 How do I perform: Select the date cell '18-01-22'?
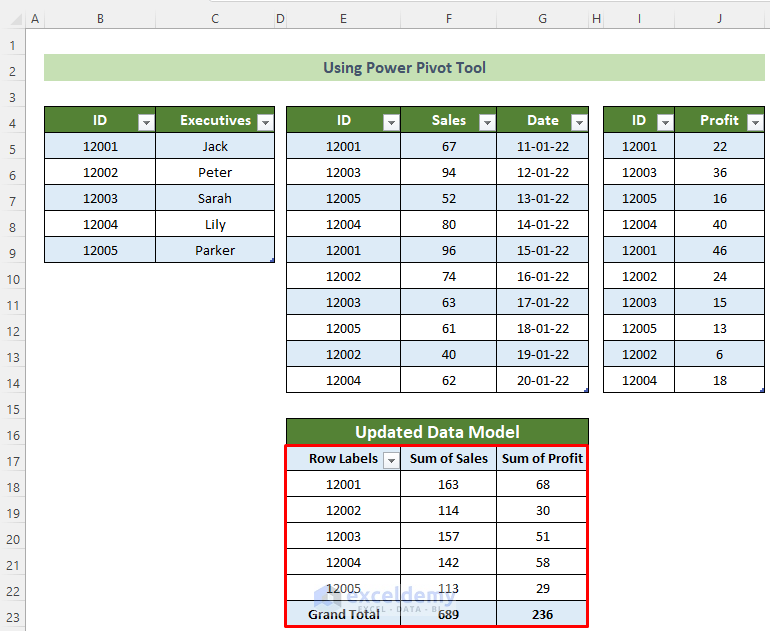(x=543, y=329)
